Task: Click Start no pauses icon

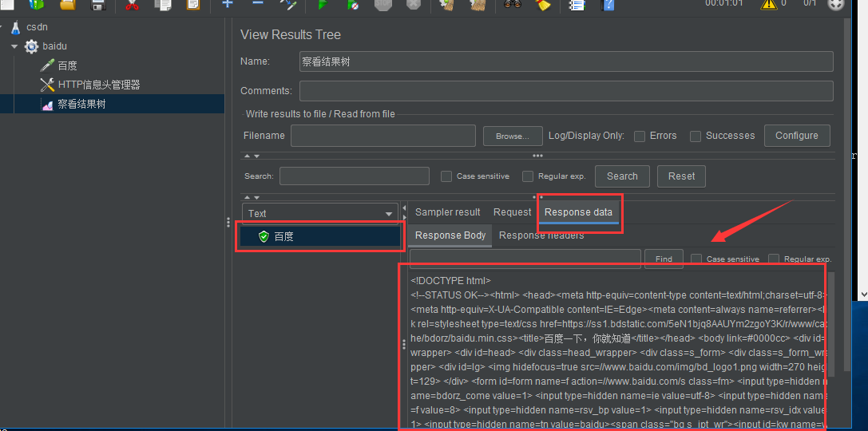Action: [353, 4]
